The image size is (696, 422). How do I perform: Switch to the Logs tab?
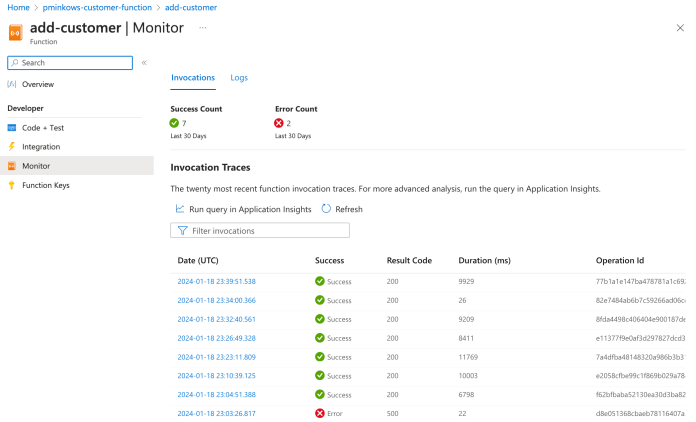(239, 78)
